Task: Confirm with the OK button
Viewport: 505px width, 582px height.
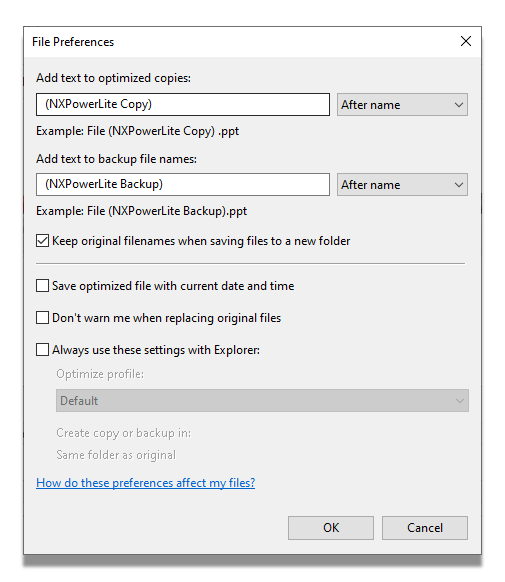Action: [331, 528]
